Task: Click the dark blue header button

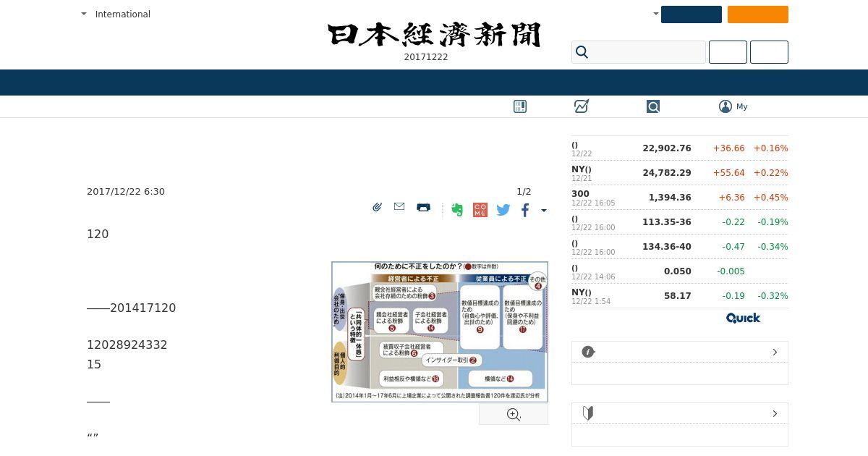Action: (x=692, y=14)
